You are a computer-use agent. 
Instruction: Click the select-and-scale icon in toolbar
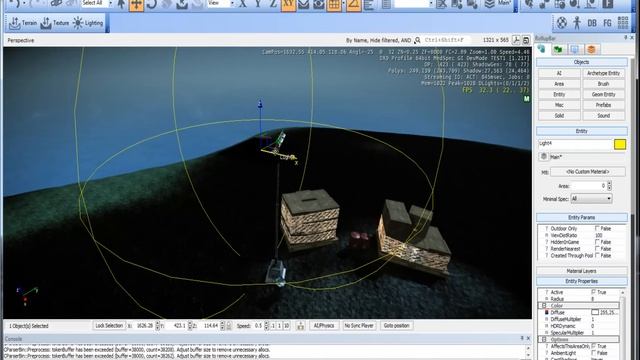tap(167, 4)
